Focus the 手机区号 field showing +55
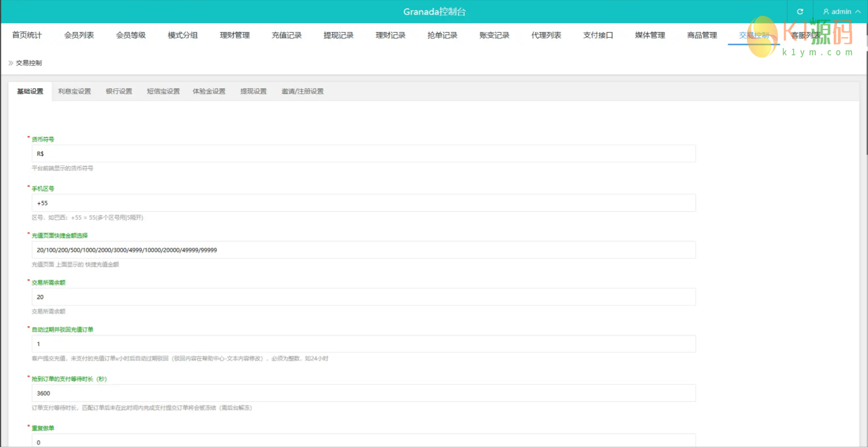868x447 pixels. click(364, 203)
